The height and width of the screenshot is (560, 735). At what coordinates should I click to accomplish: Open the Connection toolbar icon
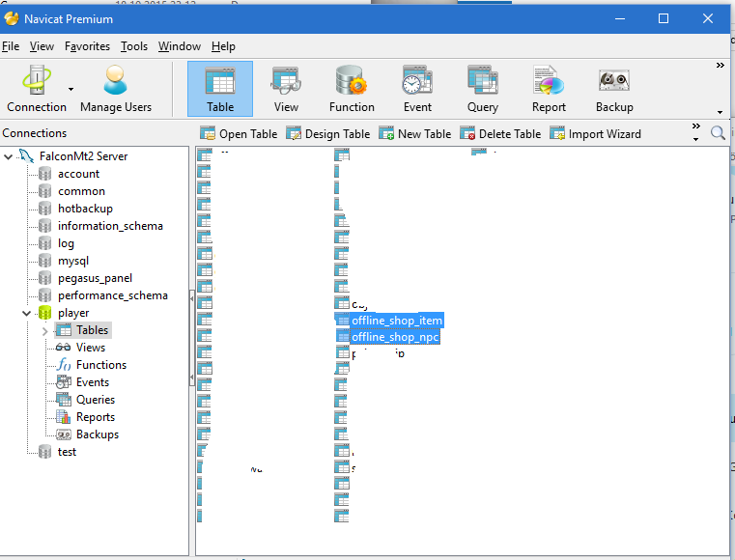coord(37,89)
